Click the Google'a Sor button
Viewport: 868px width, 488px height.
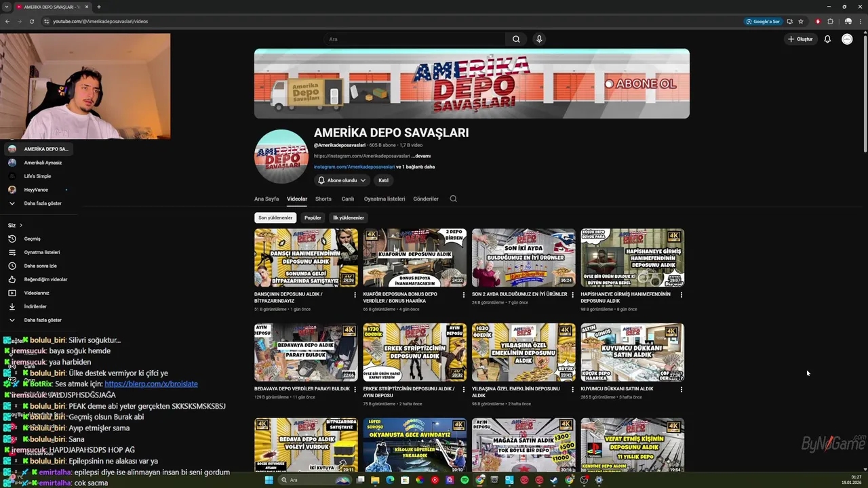pyautogui.click(x=764, y=21)
